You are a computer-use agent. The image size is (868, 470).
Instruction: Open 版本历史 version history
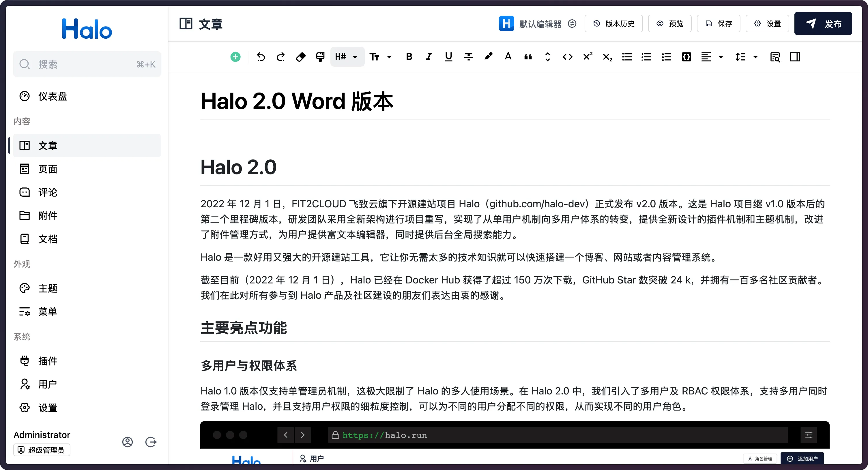(x=613, y=24)
